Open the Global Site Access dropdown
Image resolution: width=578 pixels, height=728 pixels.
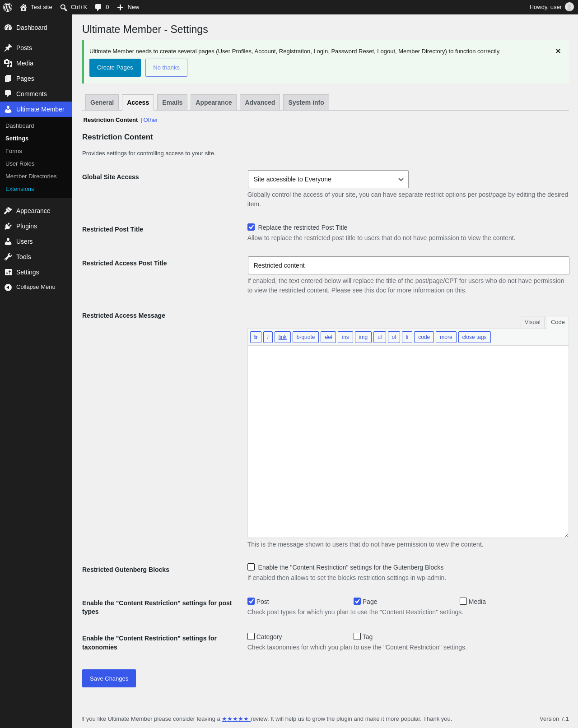(328, 179)
